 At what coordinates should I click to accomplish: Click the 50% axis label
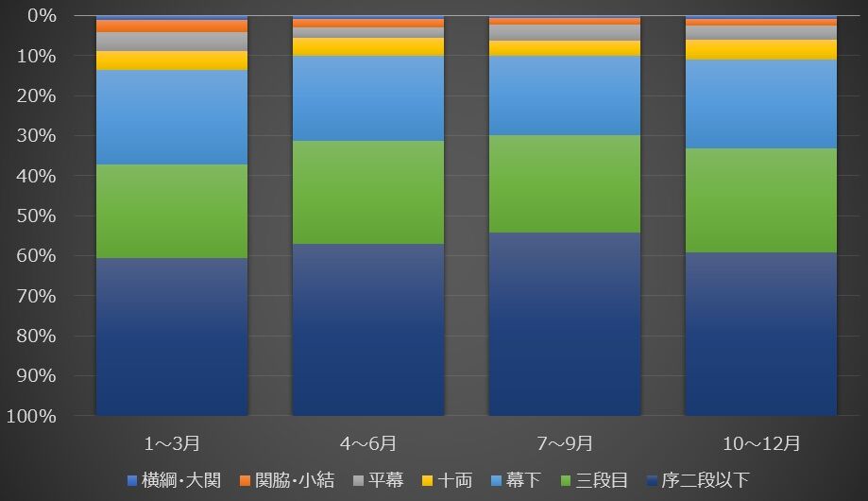pos(37,216)
